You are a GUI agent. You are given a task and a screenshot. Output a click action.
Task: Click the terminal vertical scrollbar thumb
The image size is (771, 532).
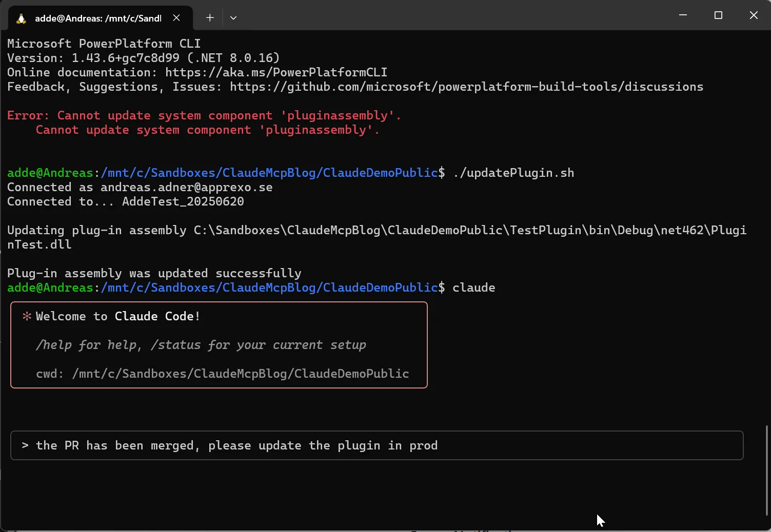(x=767, y=470)
